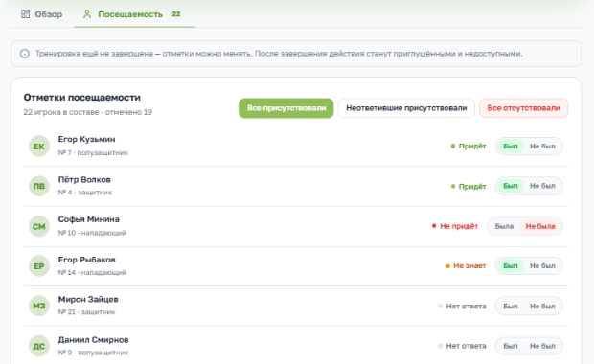Click the Отметки посещаемости heading
The image size is (594, 364).
[x=81, y=98]
